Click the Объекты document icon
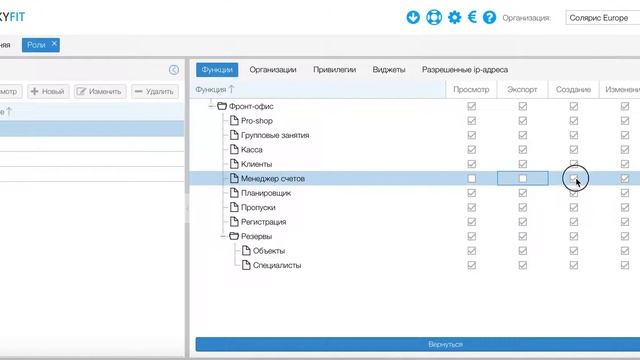640x360 pixels. [x=246, y=251]
